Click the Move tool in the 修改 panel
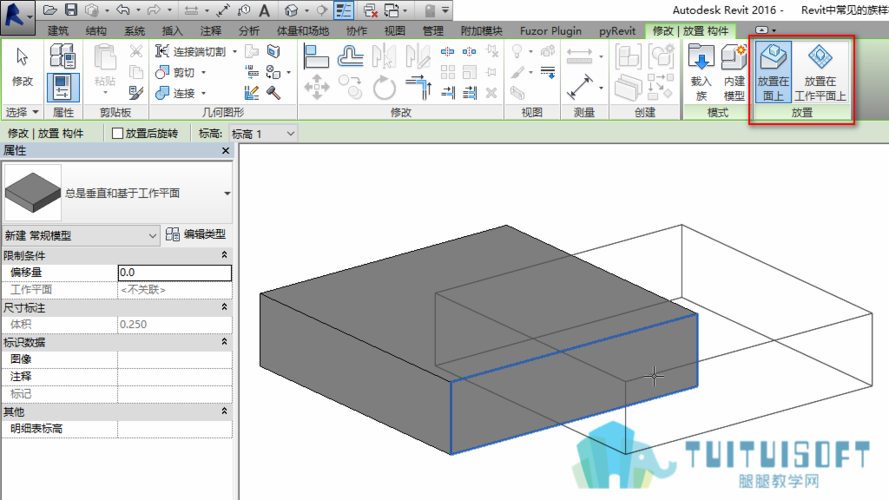Screen dimensions: 889x500 [x=317, y=88]
